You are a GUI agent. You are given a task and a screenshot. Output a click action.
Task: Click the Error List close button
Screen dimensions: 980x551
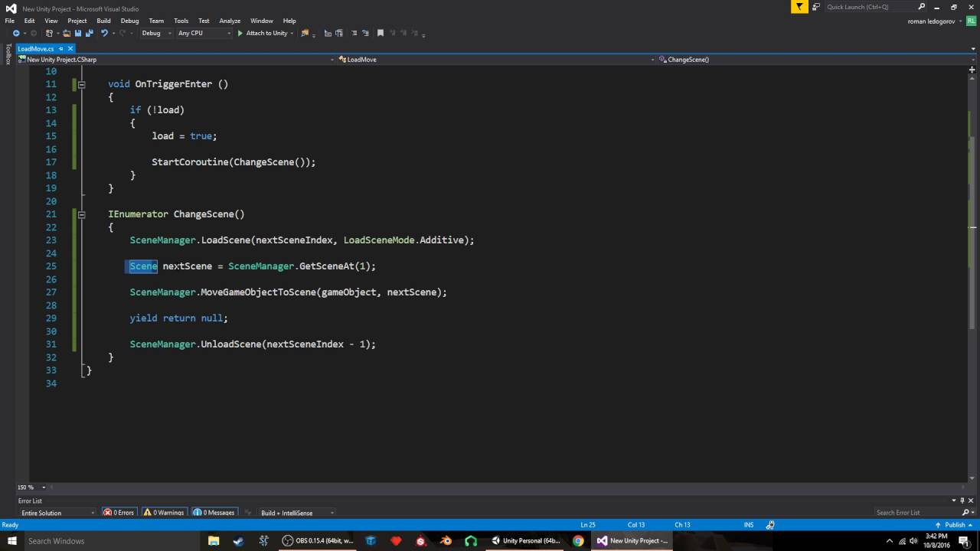click(x=971, y=500)
